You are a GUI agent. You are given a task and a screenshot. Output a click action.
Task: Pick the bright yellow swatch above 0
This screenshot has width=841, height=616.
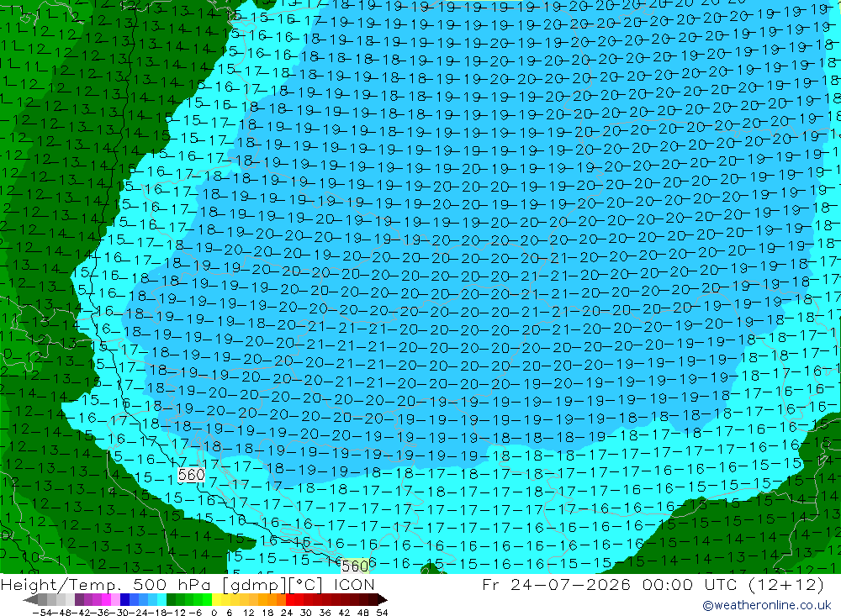tap(217, 600)
